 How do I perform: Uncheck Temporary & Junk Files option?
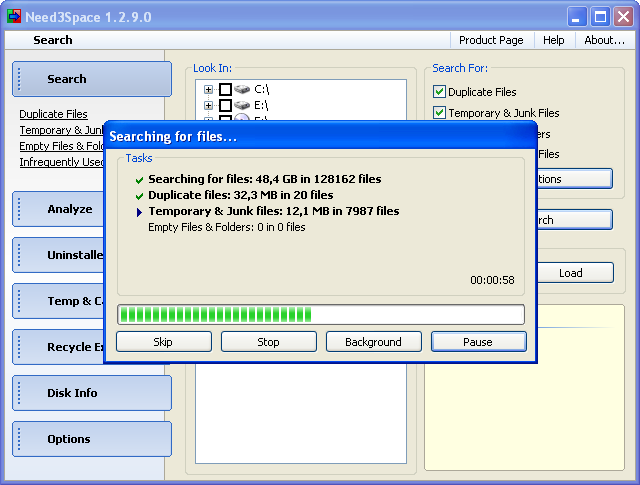(x=439, y=112)
